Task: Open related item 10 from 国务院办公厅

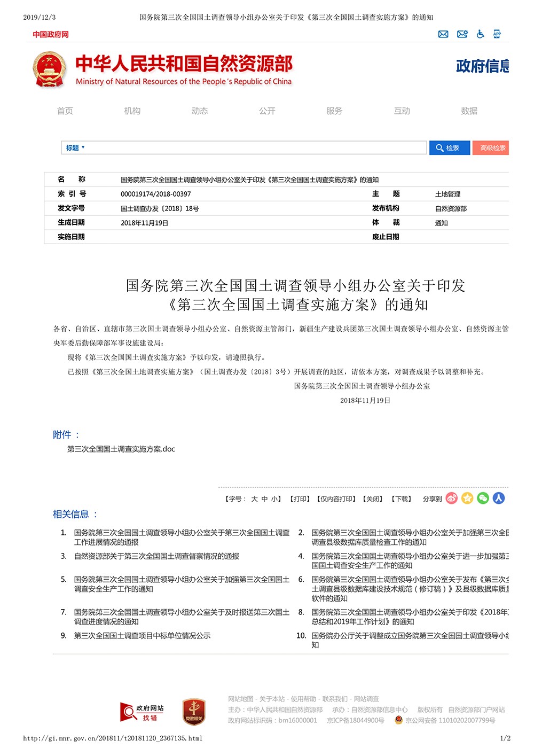Action: coord(410,640)
